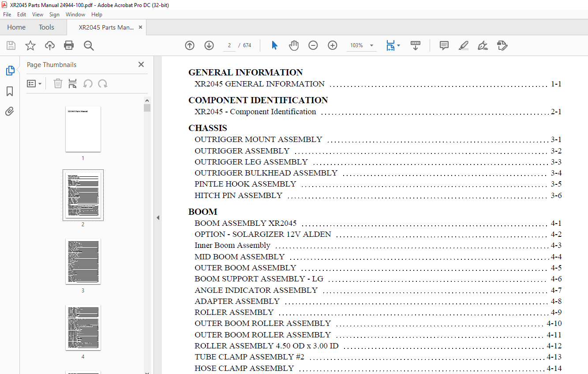Open the Help menu

pos(97,15)
